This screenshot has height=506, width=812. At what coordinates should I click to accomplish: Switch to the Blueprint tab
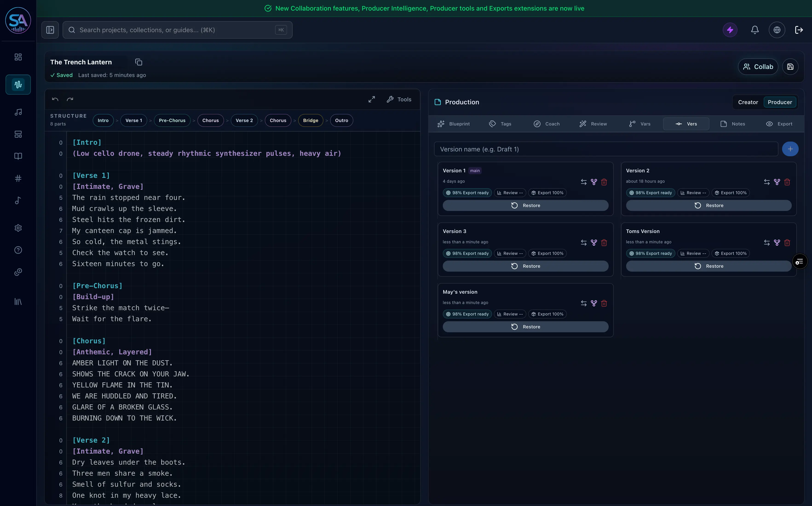454,124
